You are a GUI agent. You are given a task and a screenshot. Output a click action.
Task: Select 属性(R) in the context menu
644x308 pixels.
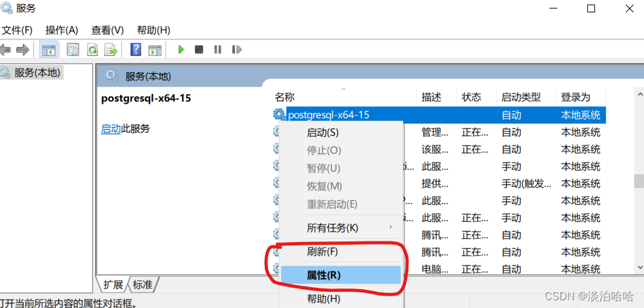click(x=341, y=275)
